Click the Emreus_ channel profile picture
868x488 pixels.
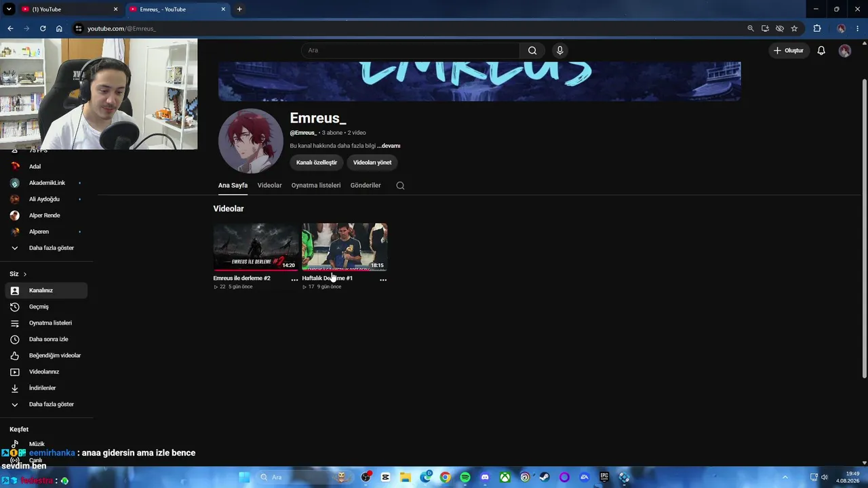(x=251, y=141)
